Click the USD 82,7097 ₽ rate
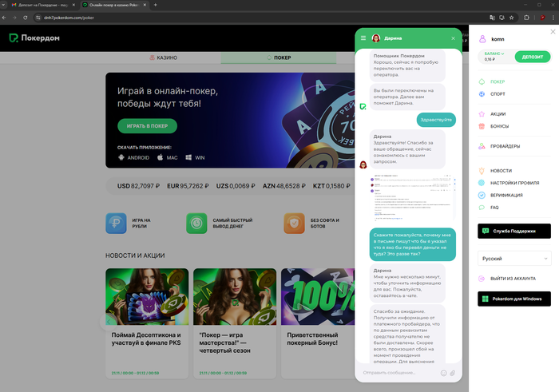The width and height of the screenshot is (559, 392). [x=138, y=186]
